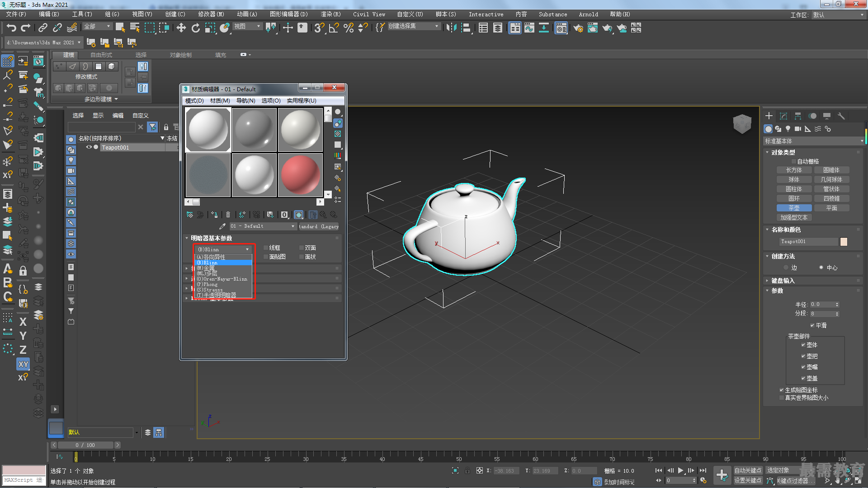
Task: Open the 渲染(R) main menu
Action: (330, 14)
